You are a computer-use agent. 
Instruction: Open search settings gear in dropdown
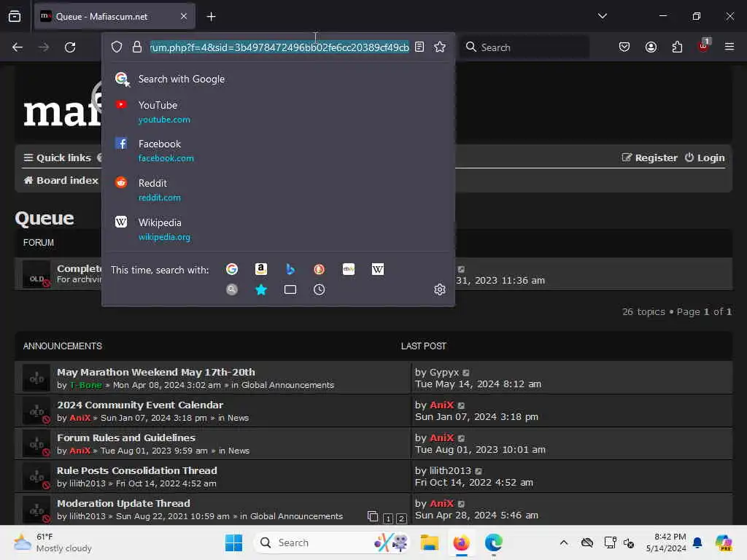[440, 289]
